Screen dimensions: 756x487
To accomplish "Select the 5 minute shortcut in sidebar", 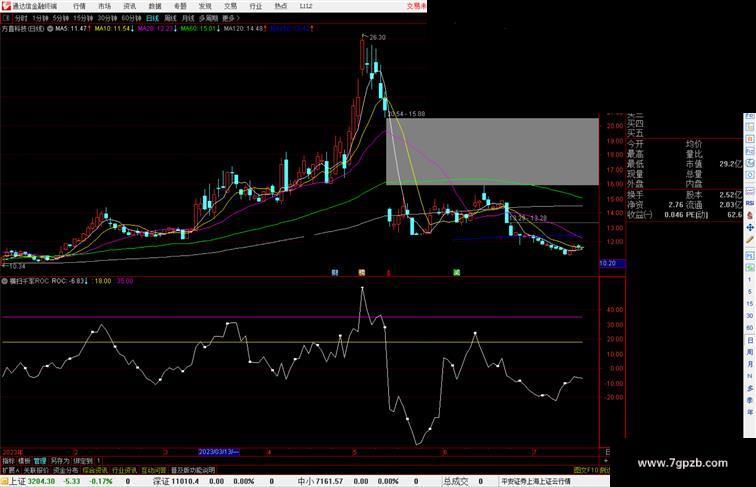I will [750, 292].
